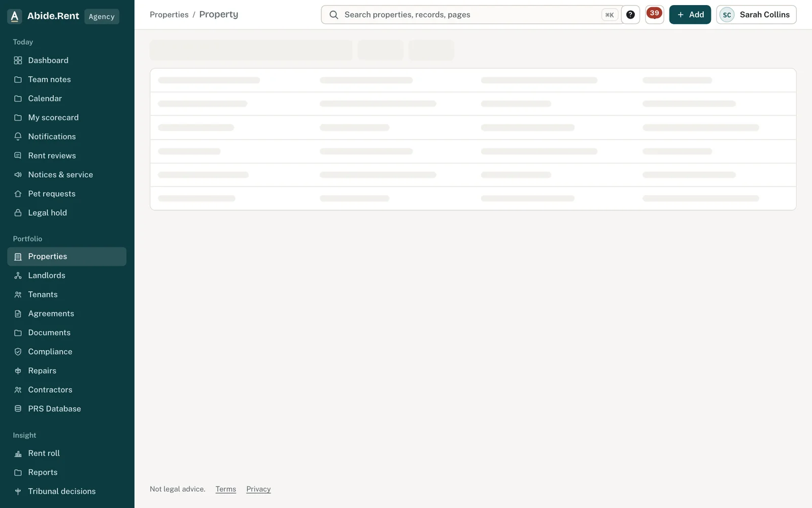This screenshot has width=812, height=508.
Task: Click the Notices & service megaphone icon
Action: pyautogui.click(x=18, y=175)
